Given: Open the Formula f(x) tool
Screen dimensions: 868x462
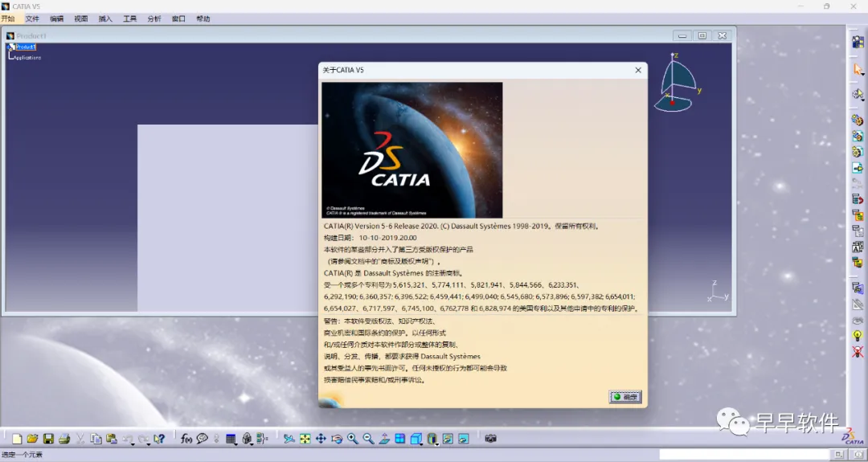Looking at the screenshot, I should coord(186,439).
